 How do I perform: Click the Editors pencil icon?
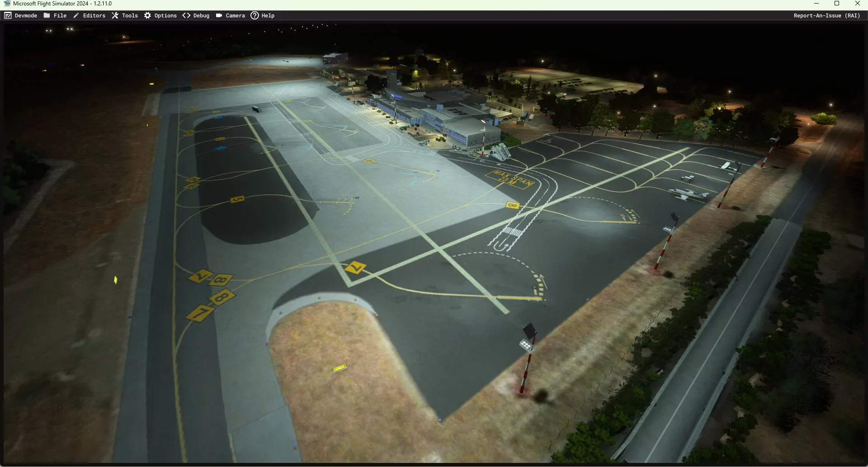click(x=76, y=15)
